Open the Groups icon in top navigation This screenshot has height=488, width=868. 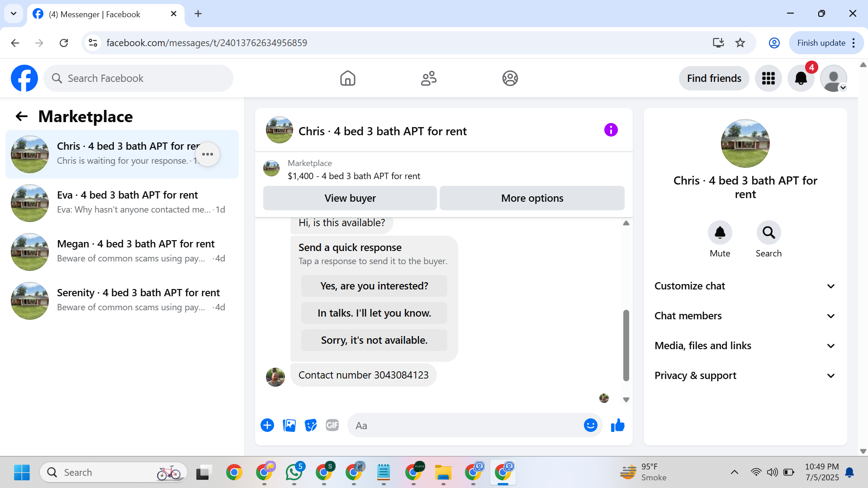point(510,78)
